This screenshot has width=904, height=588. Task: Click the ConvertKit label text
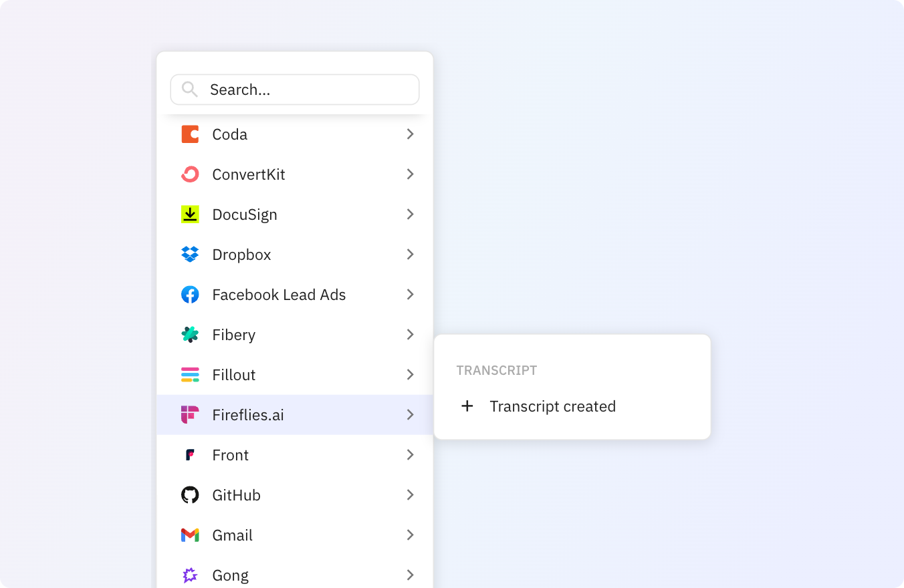pos(249,174)
